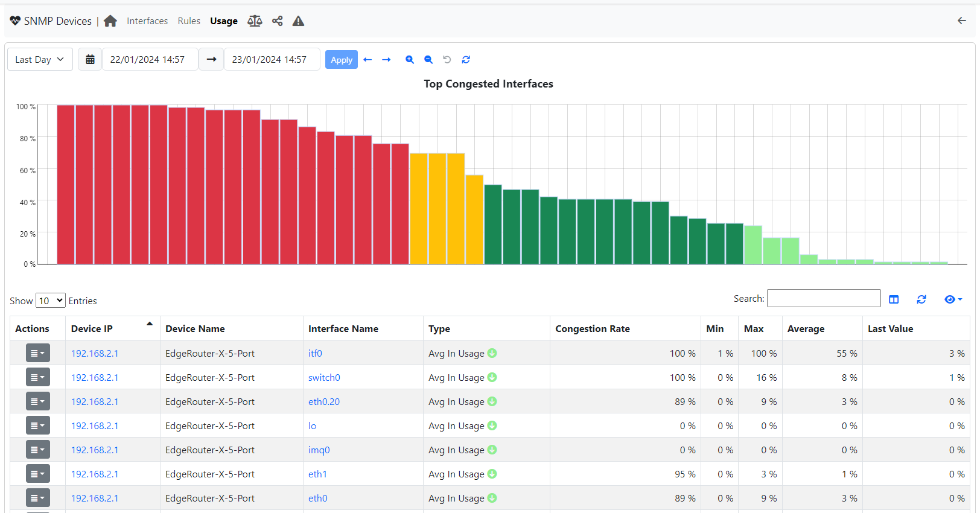This screenshot has width=980, height=513.
Task: Open actions menu for lo row
Action: pyautogui.click(x=37, y=425)
